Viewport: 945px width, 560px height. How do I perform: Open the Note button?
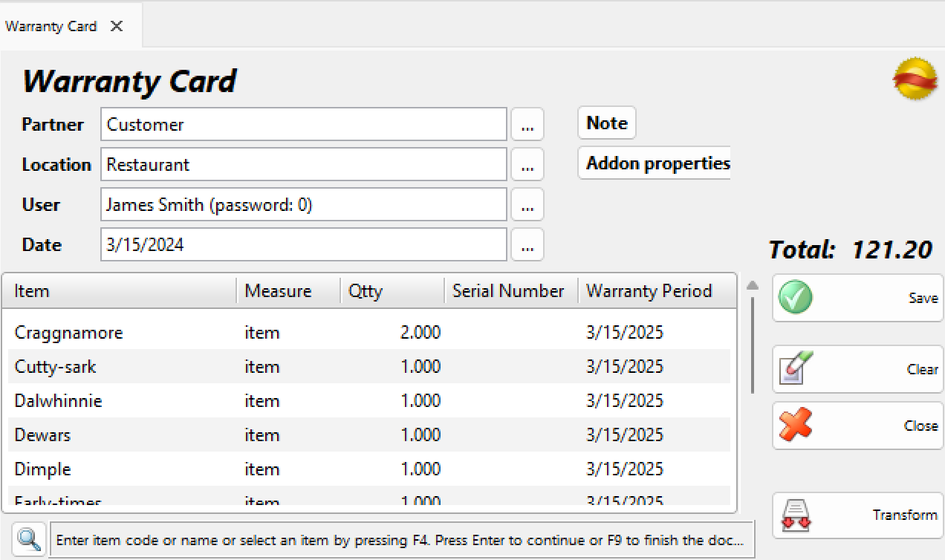606,123
